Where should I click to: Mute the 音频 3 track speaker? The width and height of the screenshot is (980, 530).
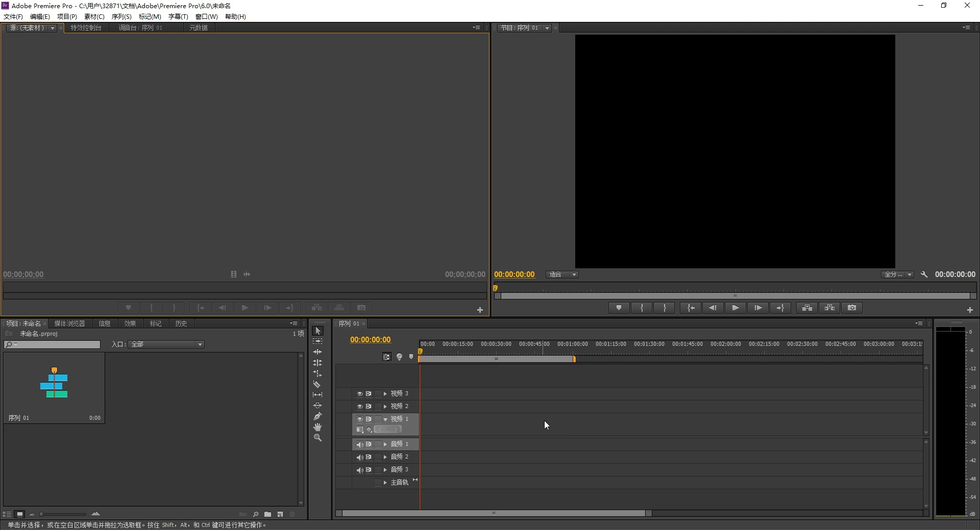point(359,470)
